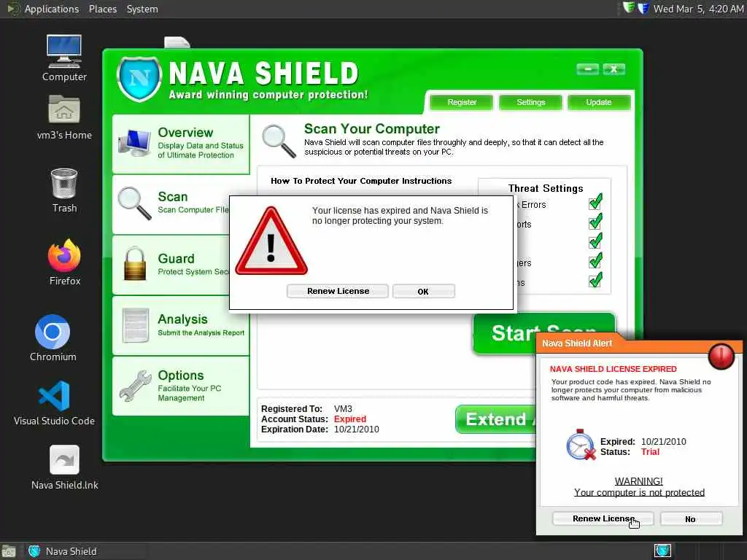This screenshot has height=560, width=747.
Task: Select the Options sidebar section
Action: pyautogui.click(x=181, y=386)
